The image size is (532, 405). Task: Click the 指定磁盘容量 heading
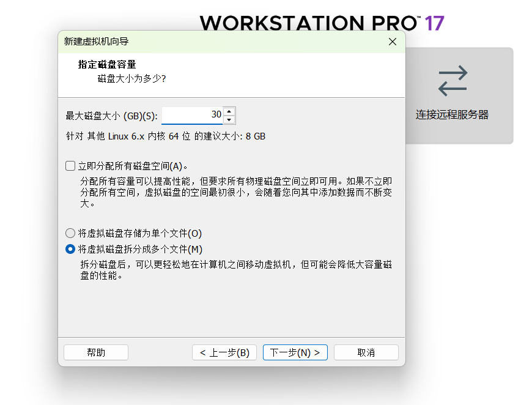(x=107, y=64)
